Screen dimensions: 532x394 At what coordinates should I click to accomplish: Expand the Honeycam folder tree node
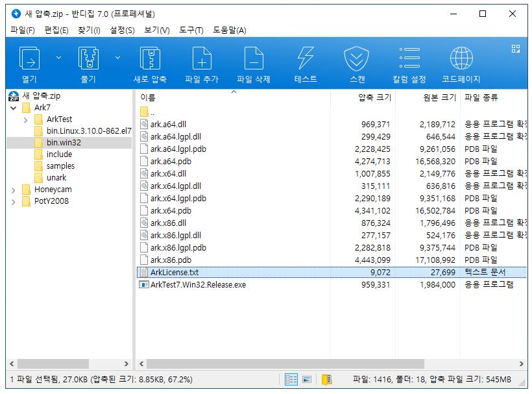pos(14,190)
